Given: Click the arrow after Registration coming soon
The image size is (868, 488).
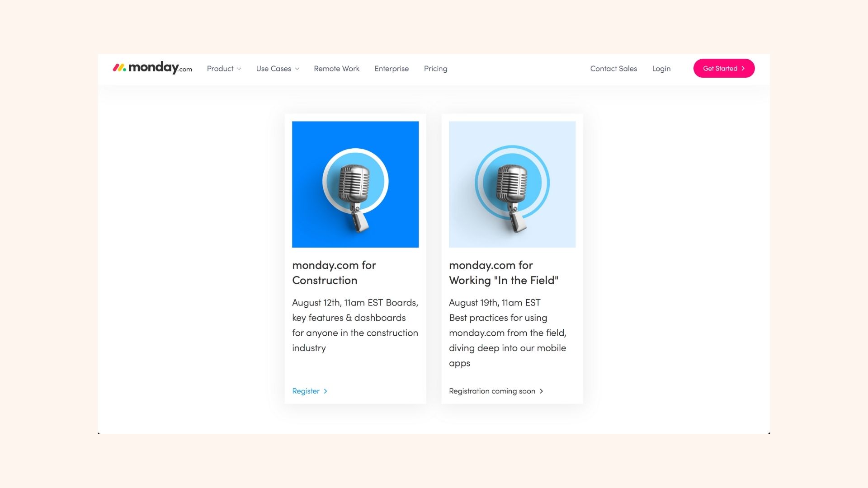Looking at the screenshot, I should 541,391.
